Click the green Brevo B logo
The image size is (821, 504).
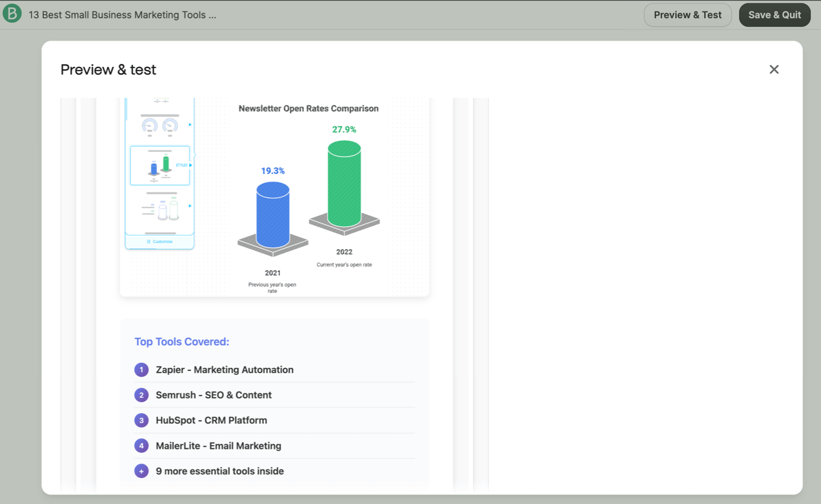[12, 14]
